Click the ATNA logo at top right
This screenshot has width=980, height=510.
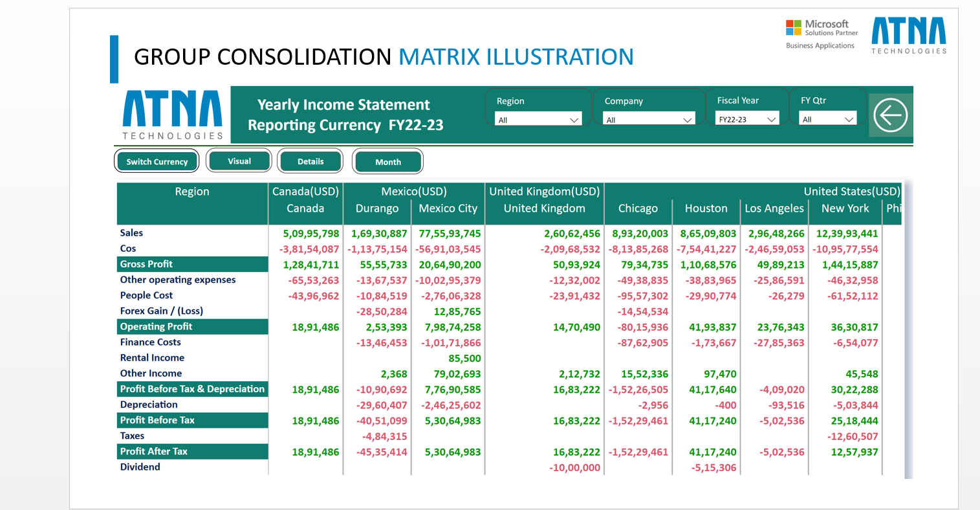point(909,36)
